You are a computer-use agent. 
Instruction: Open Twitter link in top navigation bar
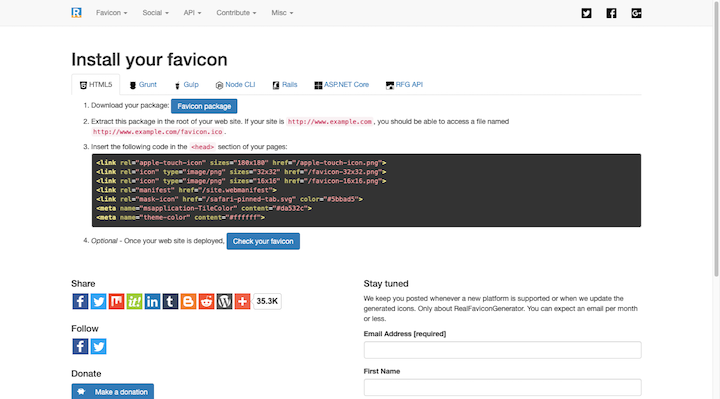[586, 13]
